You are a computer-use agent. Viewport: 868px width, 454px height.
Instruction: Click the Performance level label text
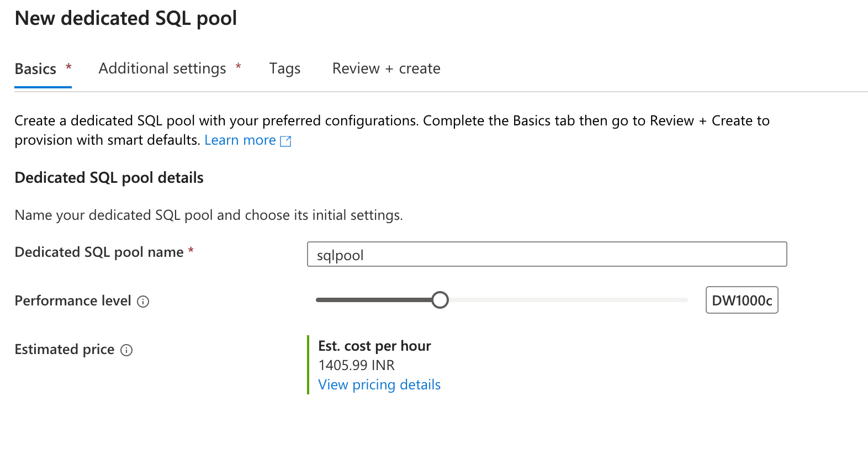[x=73, y=301]
